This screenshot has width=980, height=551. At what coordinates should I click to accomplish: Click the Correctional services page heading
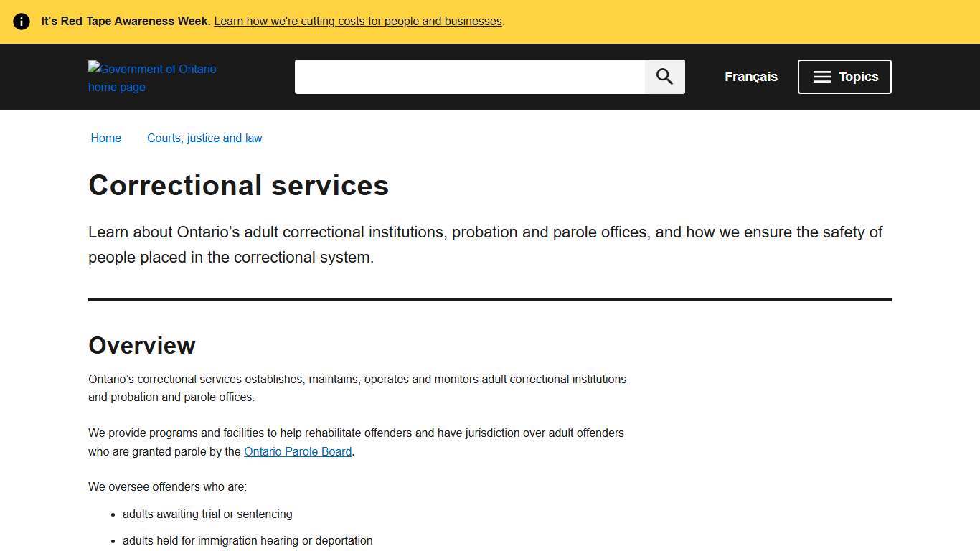(238, 185)
